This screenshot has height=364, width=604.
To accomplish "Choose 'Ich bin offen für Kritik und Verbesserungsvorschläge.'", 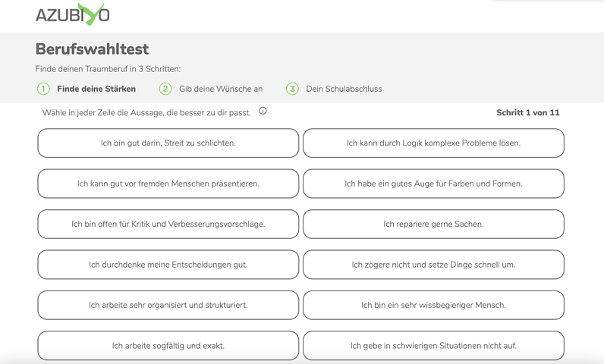I will [168, 224].
